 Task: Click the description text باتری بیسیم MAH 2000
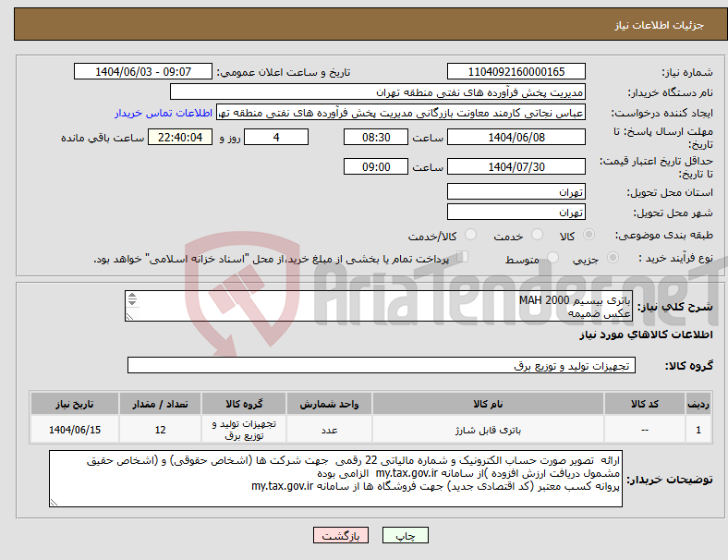575,300
